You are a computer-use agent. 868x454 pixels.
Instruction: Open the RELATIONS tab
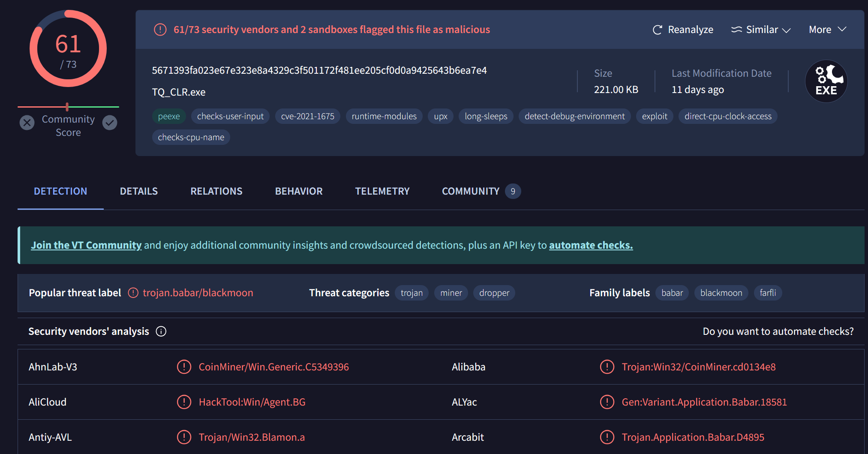[x=216, y=191]
